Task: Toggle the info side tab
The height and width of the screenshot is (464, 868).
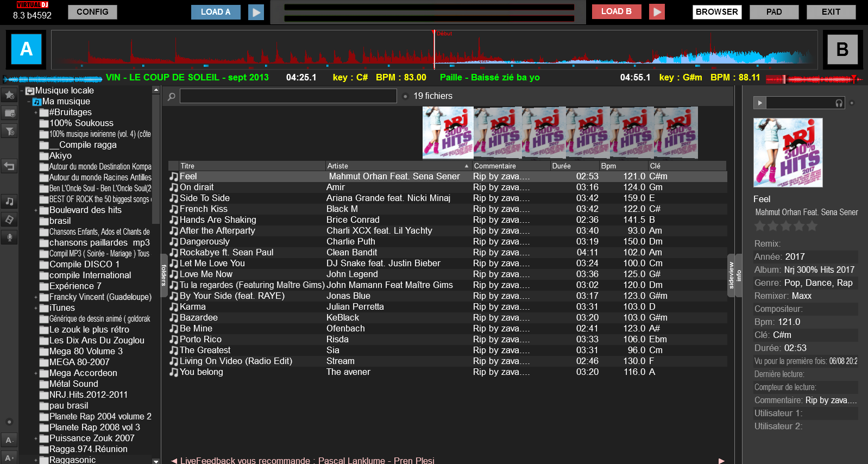Action: (x=739, y=275)
